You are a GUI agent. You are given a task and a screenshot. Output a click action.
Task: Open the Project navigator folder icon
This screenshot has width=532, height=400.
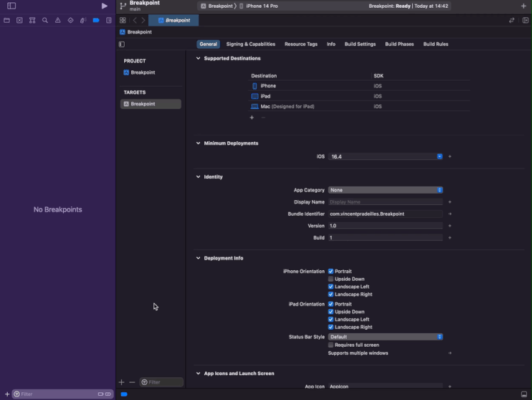click(x=7, y=21)
